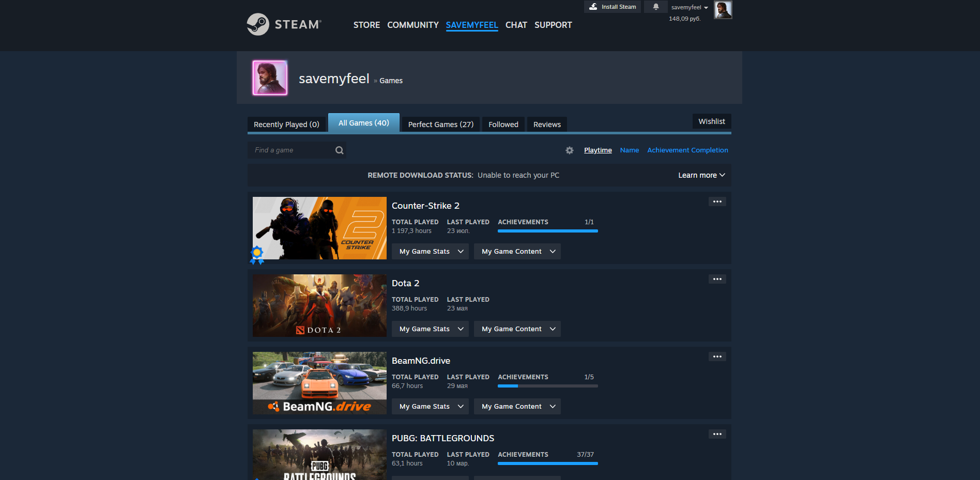Open the Reviews tab
The image size is (980, 480).
[x=547, y=125]
